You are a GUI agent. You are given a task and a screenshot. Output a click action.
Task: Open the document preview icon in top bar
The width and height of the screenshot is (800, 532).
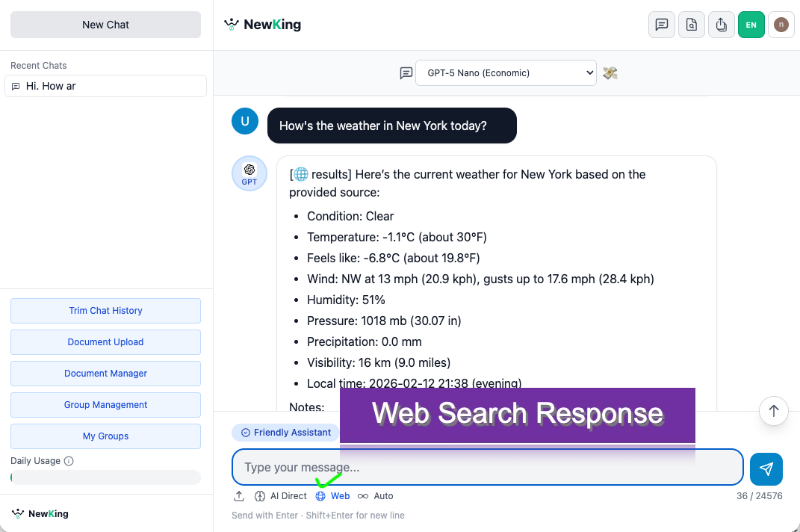[691, 25]
